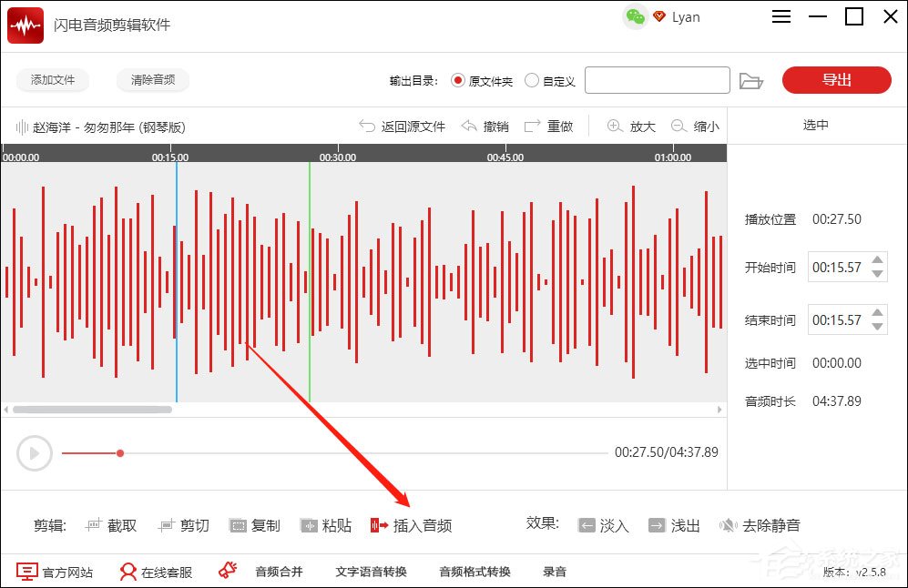Apply the 淡入 fade-in effect
The width and height of the screenshot is (908, 588).
(602, 525)
